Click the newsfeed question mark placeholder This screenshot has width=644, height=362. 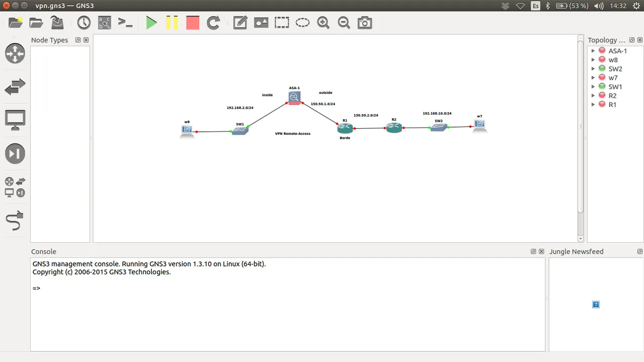596,304
